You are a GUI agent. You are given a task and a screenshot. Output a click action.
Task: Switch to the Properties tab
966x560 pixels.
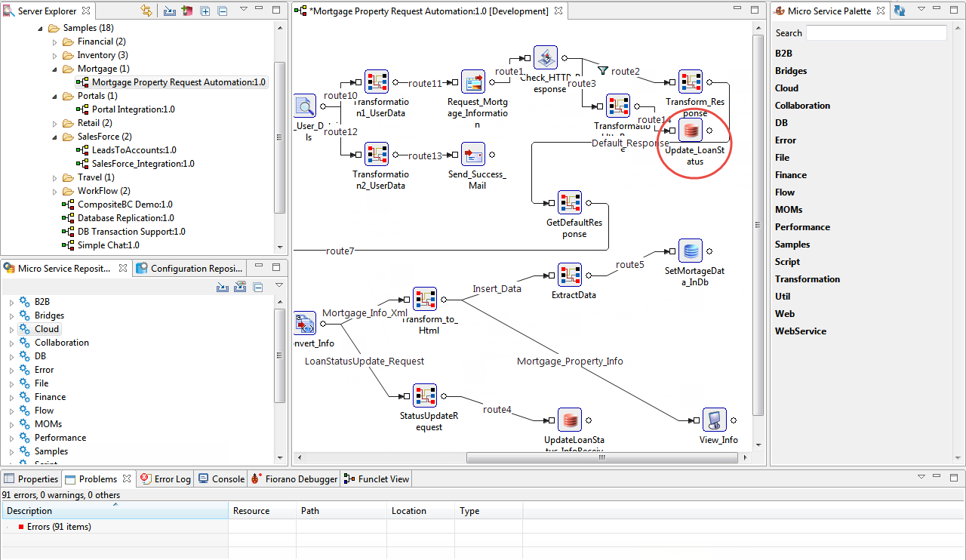coord(31,478)
